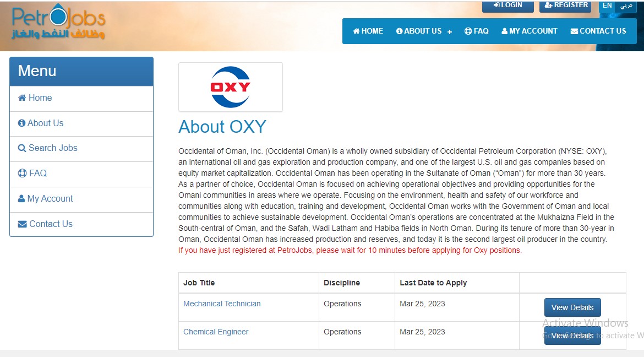Click the user icon beside My Account in sidebar
Screen dimensions: 644x357
click(x=21, y=199)
